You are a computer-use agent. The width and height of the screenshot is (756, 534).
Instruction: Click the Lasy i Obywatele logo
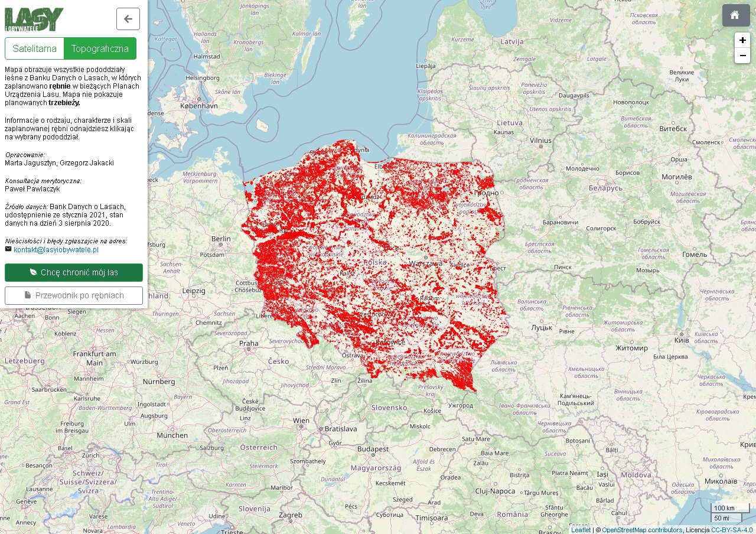[34, 19]
